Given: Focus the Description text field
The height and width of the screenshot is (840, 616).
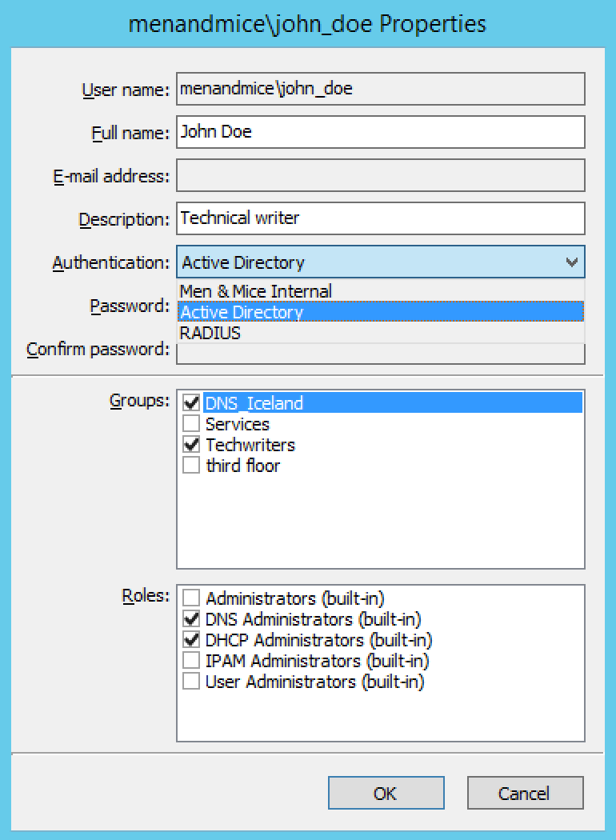Looking at the screenshot, I should coord(380,218).
